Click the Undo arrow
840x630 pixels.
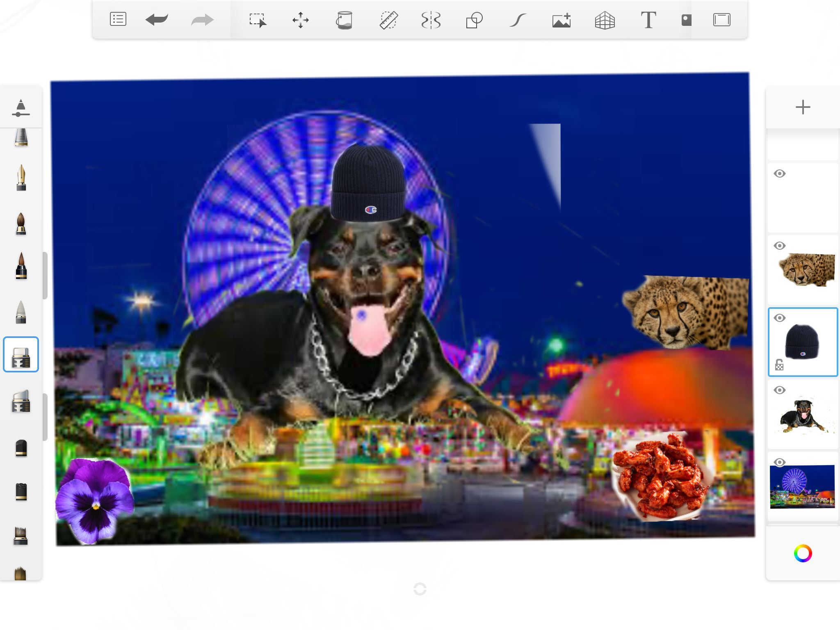157,19
